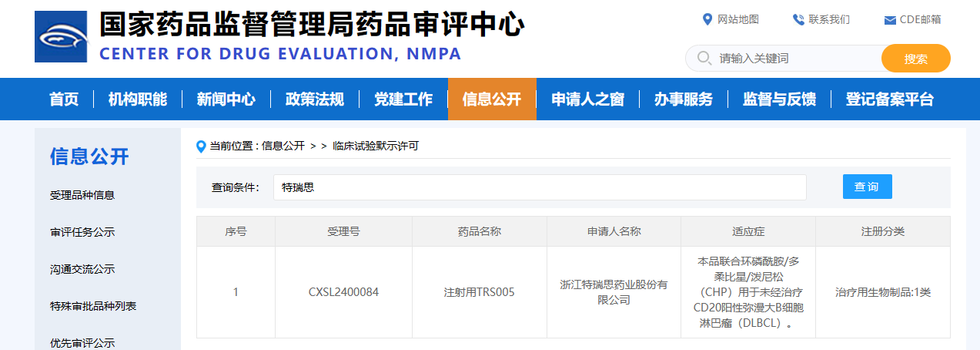This screenshot has width=980, height=350.
Task: Go to 首页 in the navigation bar
Action: point(64,99)
